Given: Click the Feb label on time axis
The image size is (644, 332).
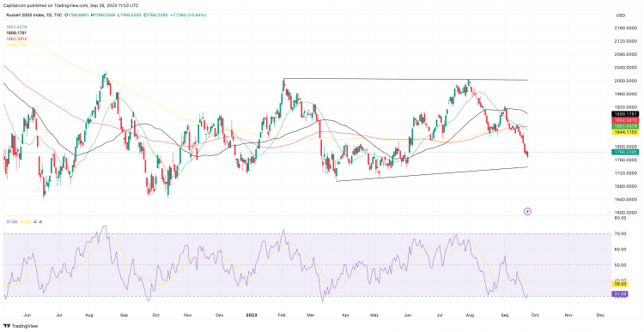Looking at the screenshot, I should pyautogui.click(x=282, y=315).
